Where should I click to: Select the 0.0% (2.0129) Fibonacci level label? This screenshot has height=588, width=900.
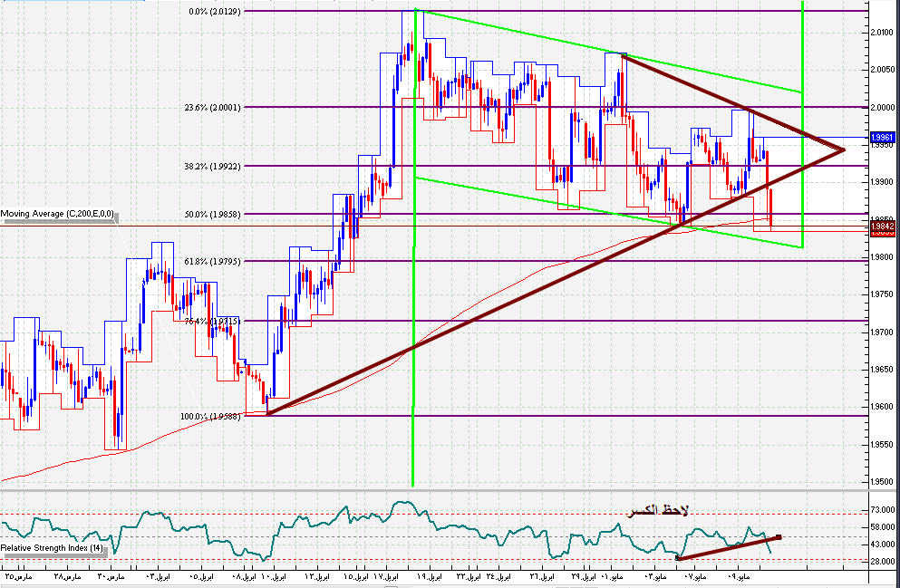coord(215,12)
